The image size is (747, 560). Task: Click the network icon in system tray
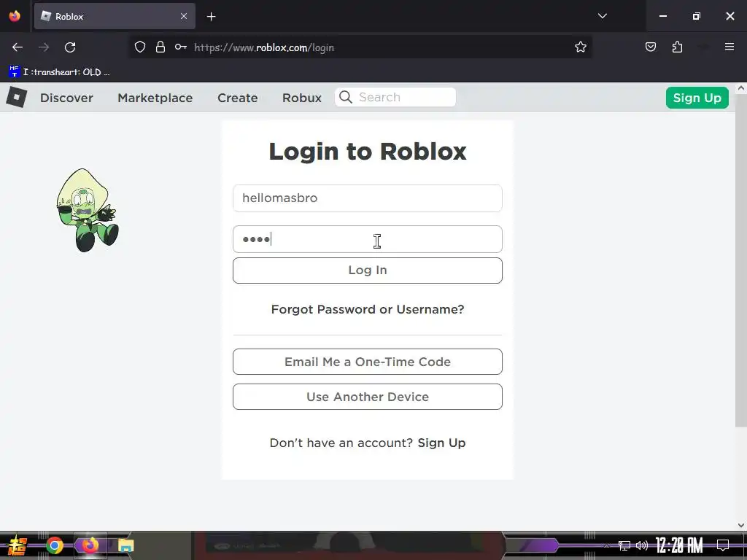point(624,545)
